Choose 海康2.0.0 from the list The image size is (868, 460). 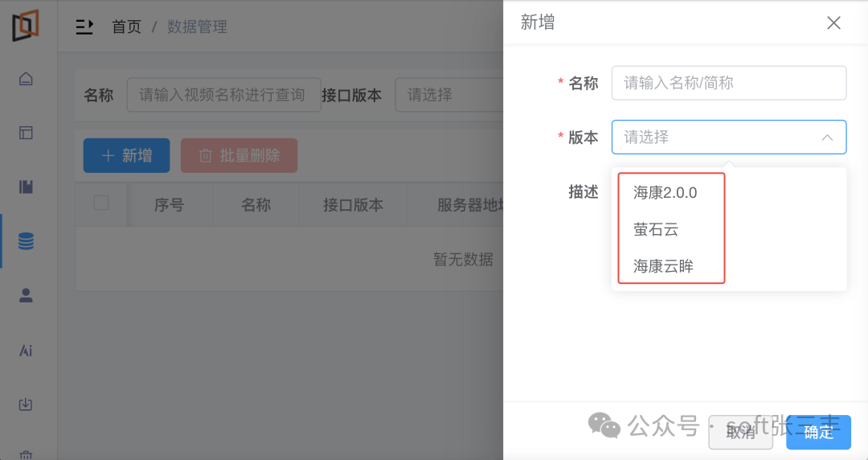(x=665, y=193)
